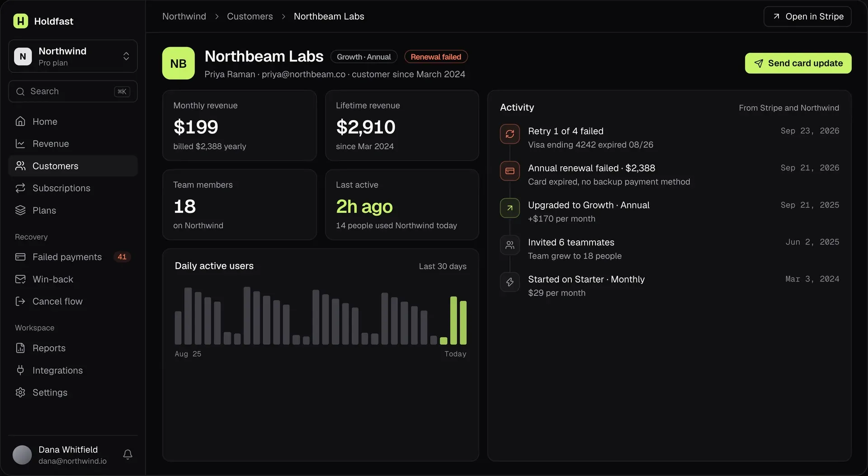Open Reports in Workspace
The width and height of the screenshot is (868, 476).
73,348
